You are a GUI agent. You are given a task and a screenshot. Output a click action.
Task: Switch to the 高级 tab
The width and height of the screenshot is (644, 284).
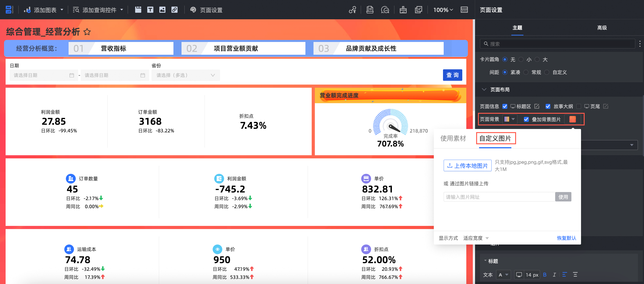coord(602,28)
